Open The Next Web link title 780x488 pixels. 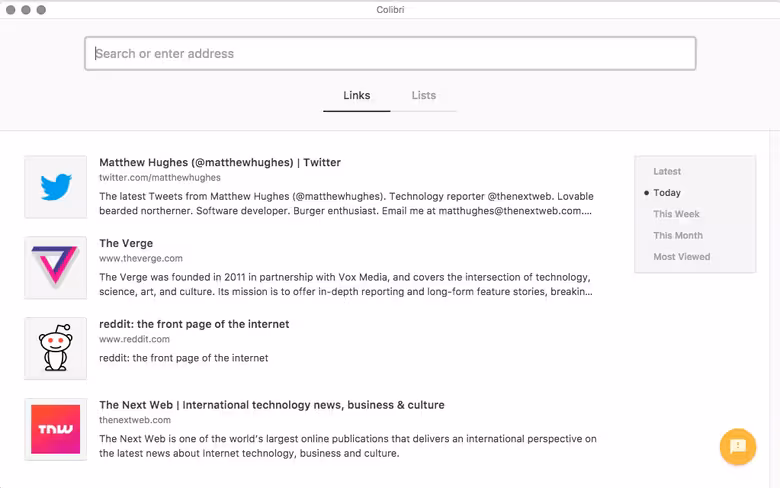pyautogui.click(x=272, y=405)
